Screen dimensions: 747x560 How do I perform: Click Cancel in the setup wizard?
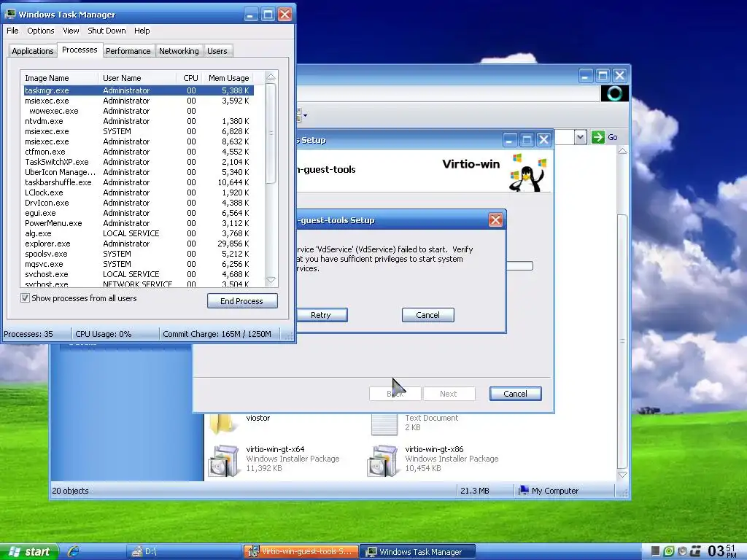(516, 394)
